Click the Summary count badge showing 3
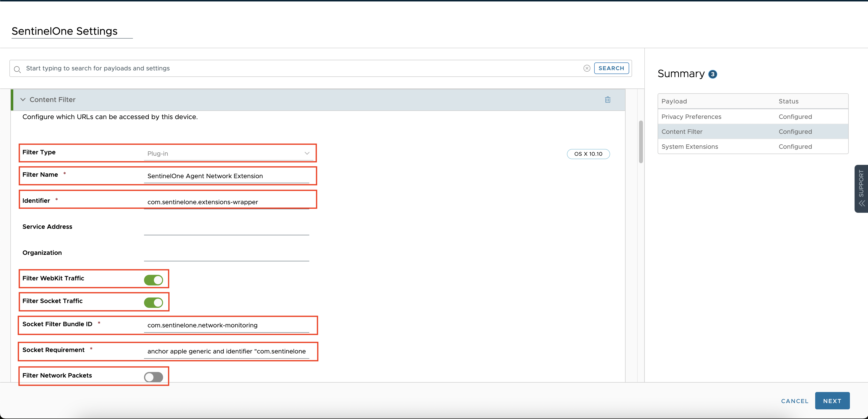This screenshot has height=419, width=868. (712, 74)
